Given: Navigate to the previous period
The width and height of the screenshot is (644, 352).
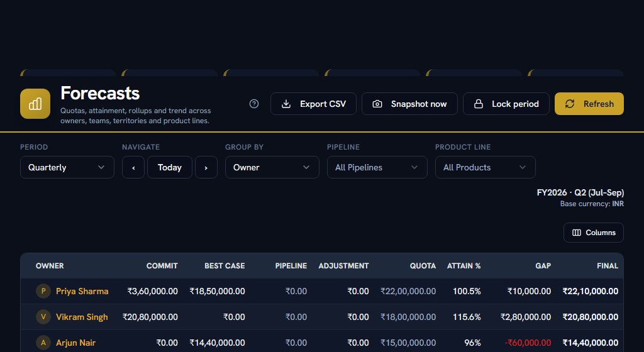Looking at the screenshot, I should (133, 167).
